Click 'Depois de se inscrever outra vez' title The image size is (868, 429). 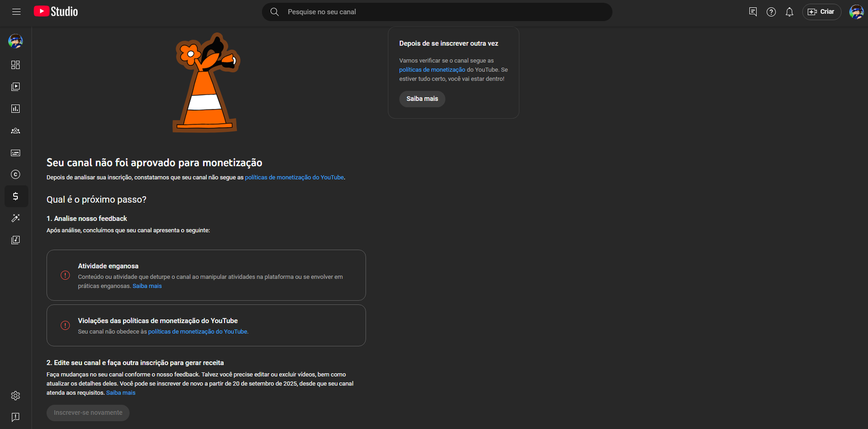click(x=449, y=43)
